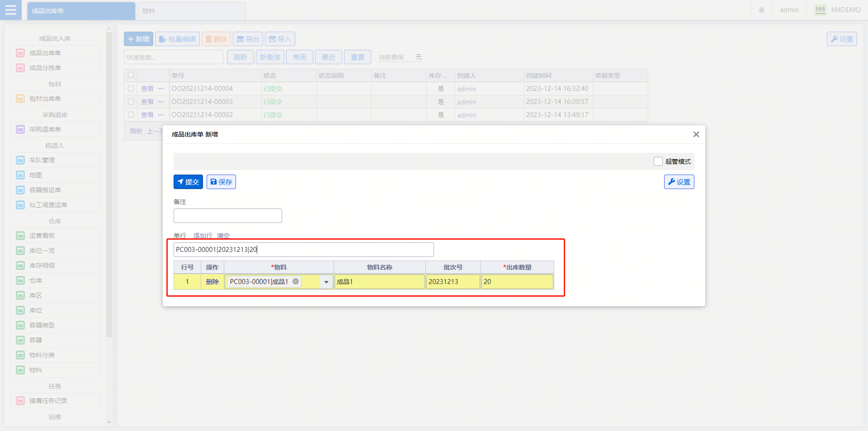The image size is (868, 431).
Task: Check the row OO20231214-00002 checkbox
Action: point(131,115)
